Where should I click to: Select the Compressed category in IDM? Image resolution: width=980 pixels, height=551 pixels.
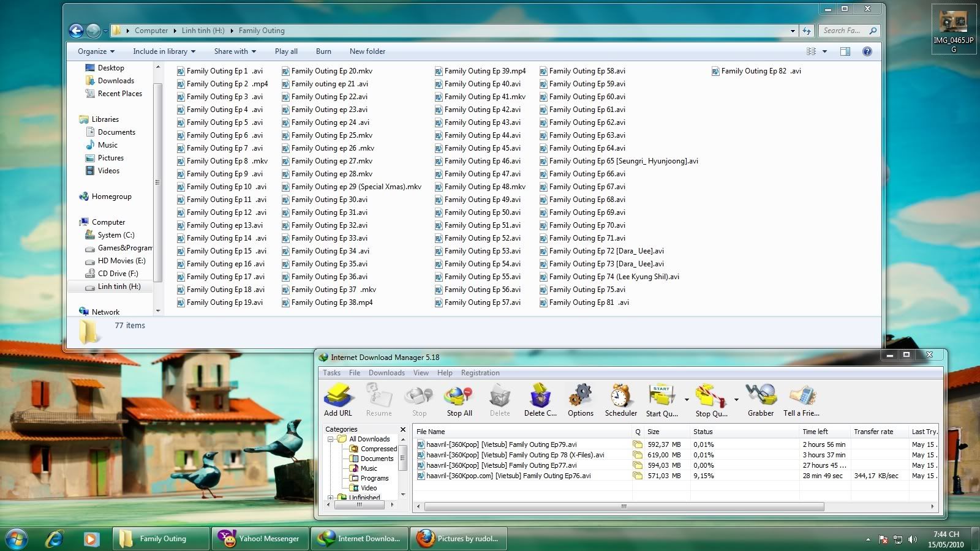pos(379,449)
